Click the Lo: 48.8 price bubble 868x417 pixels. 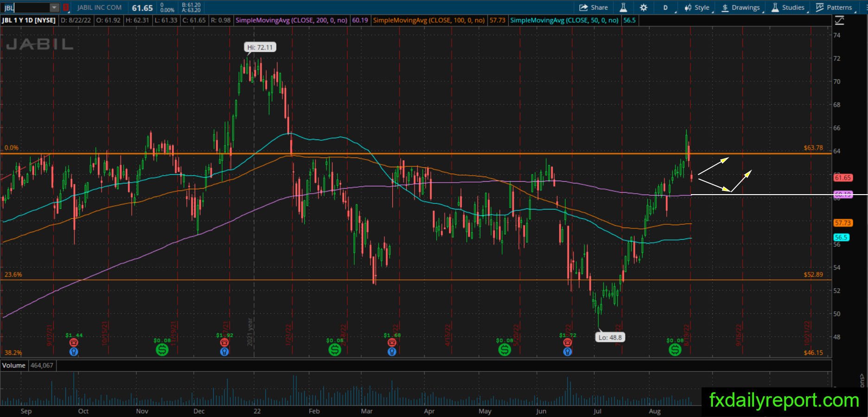[x=610, y=337]
